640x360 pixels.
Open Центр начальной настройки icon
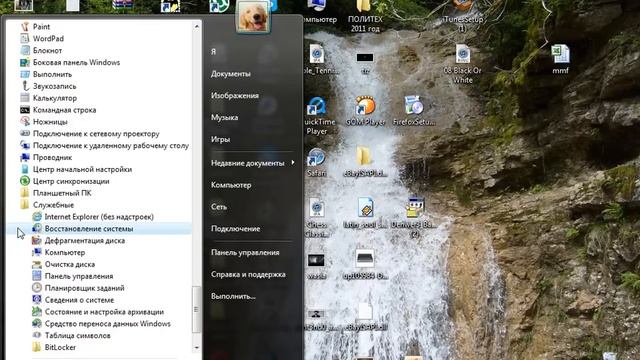[25, 169]
